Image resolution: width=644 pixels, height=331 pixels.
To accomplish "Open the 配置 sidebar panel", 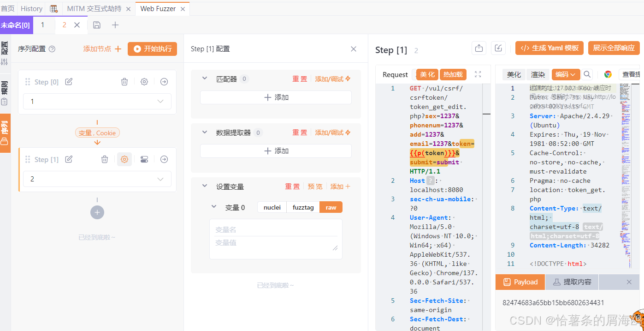I will point(5,53).
